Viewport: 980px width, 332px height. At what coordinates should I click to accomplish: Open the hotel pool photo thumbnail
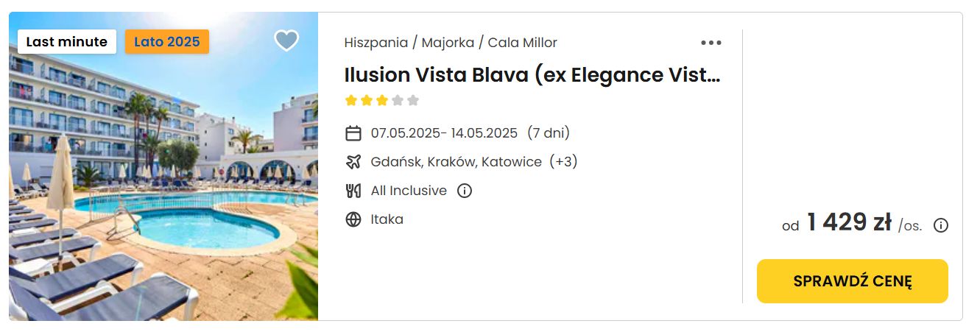point(163,166)
